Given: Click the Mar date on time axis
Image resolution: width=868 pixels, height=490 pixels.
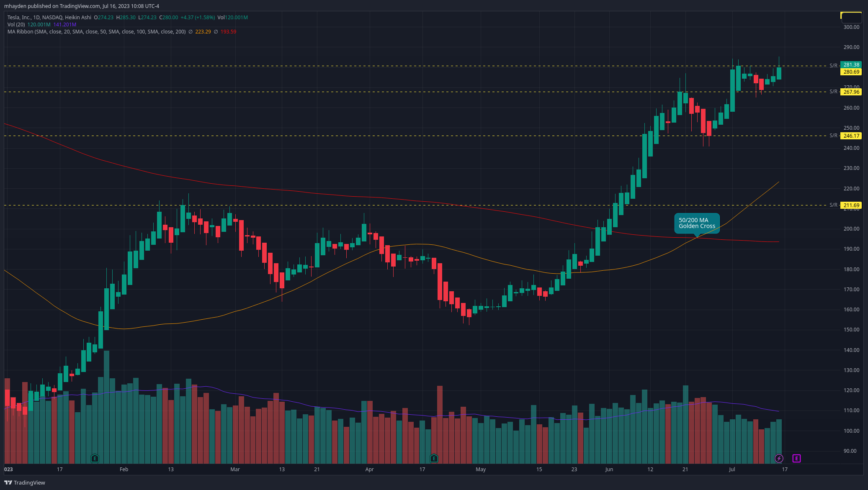Looking at the screenshot, I should (235, 469).
